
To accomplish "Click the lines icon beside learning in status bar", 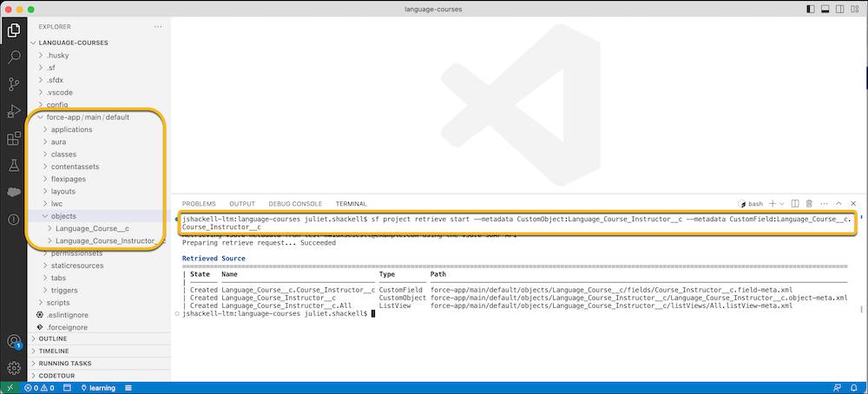I will (x=128, y=388).
